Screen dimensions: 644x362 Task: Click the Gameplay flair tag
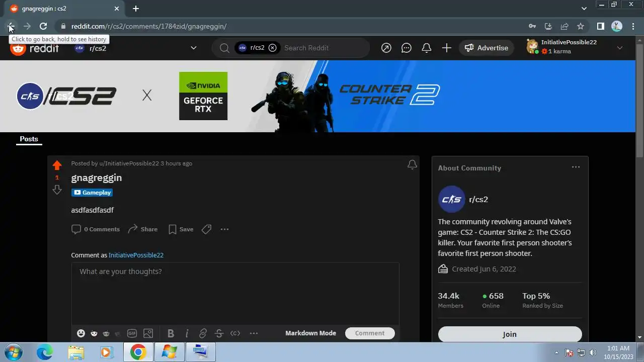(x=92, y=193)
